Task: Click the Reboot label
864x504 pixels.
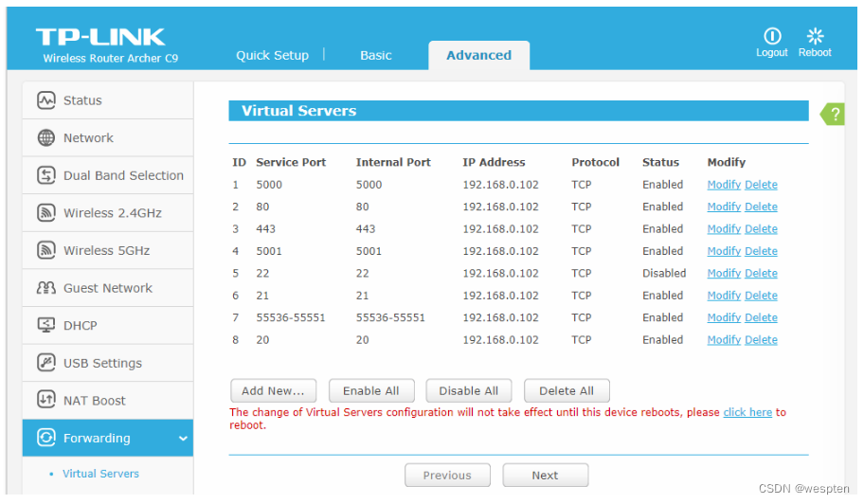Action: coord(815,52)
